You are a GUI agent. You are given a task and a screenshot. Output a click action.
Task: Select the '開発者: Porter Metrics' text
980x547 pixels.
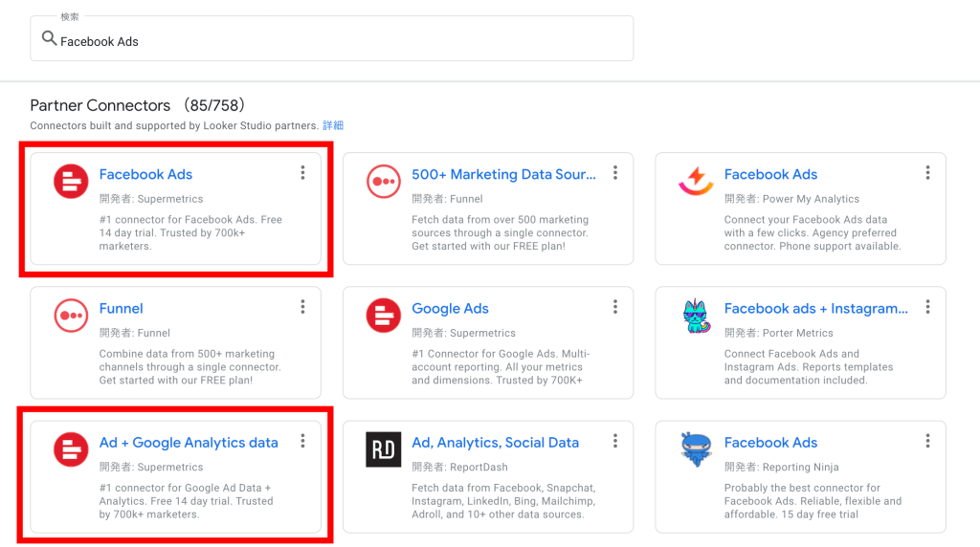pos(779,334)
